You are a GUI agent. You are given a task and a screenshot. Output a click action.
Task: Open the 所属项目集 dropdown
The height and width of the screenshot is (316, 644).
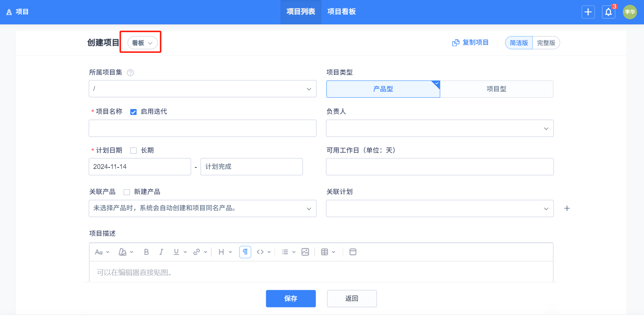[202, 89]
